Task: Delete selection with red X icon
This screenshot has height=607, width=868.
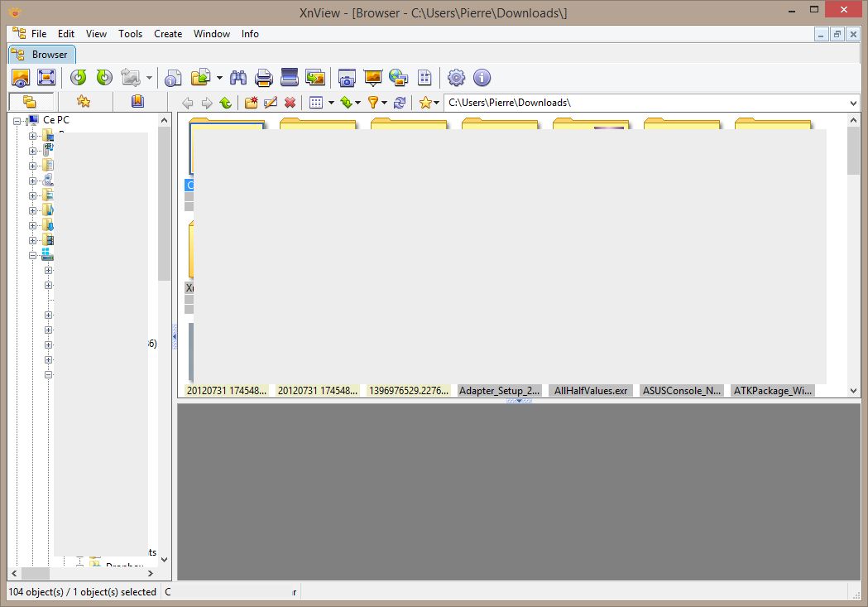Action: click(x=290, y=103)
